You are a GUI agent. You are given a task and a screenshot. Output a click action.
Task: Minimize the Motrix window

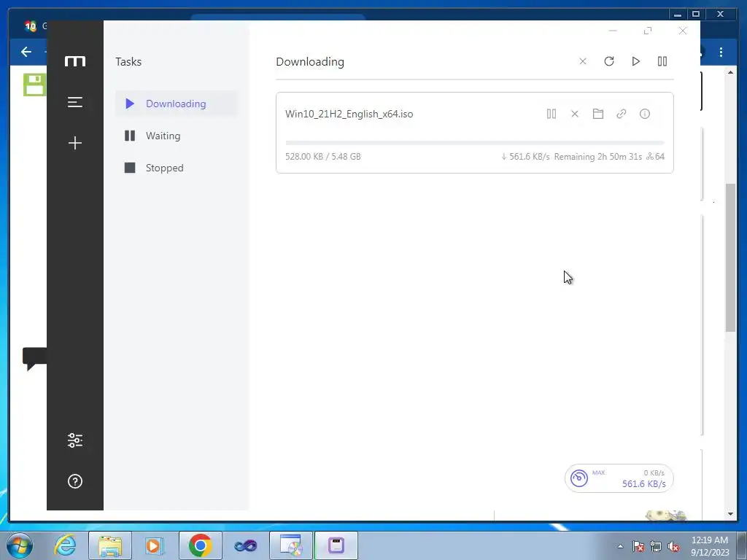coord(613,31)
